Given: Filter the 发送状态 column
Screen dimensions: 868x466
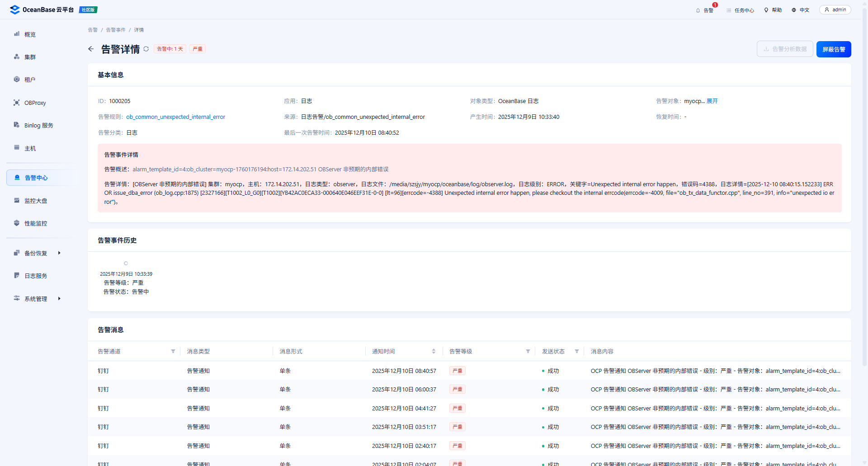Looking at the screenshot, I should point(577,351).
